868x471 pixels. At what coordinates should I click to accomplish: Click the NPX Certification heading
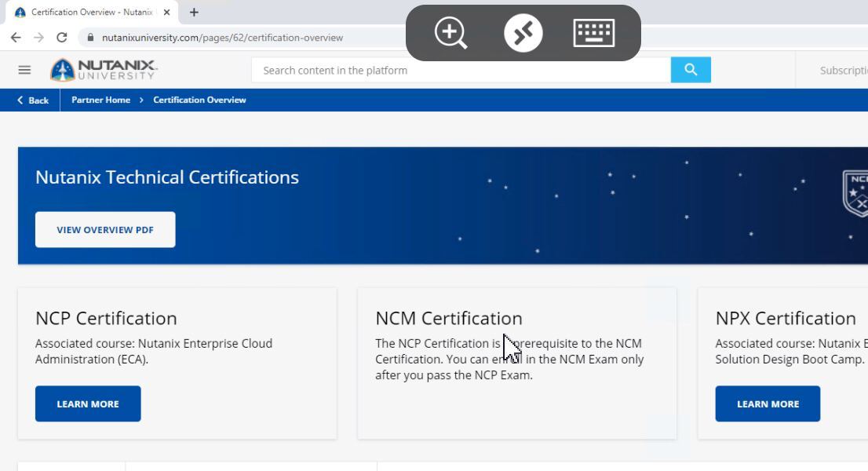(x=786, y=318)
